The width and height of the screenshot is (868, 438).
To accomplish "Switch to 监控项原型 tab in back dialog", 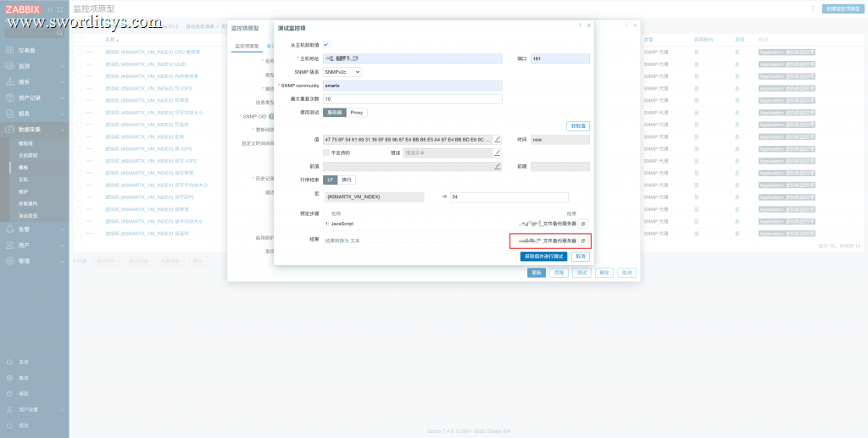I will (x=247, y=47).
